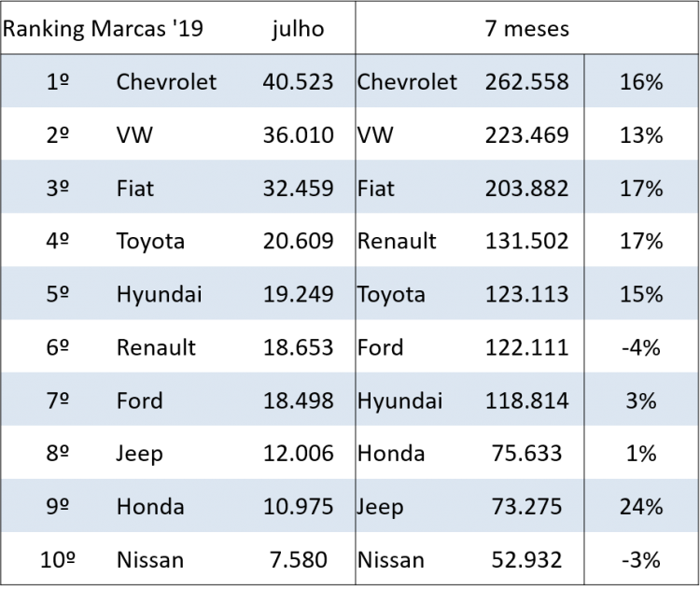Select the 24% percentage cell
700x590 pixels.
point(640,507)
